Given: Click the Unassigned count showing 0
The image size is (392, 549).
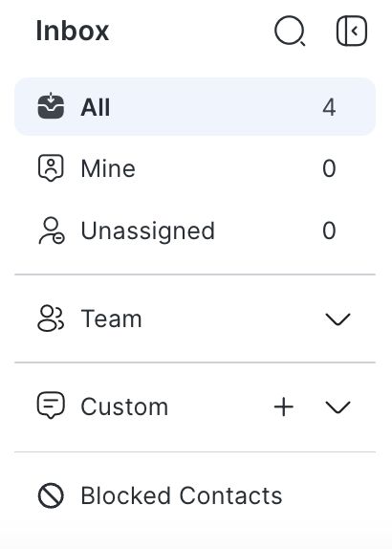Looking at the screenshot, I should click(x=329, y=231).
